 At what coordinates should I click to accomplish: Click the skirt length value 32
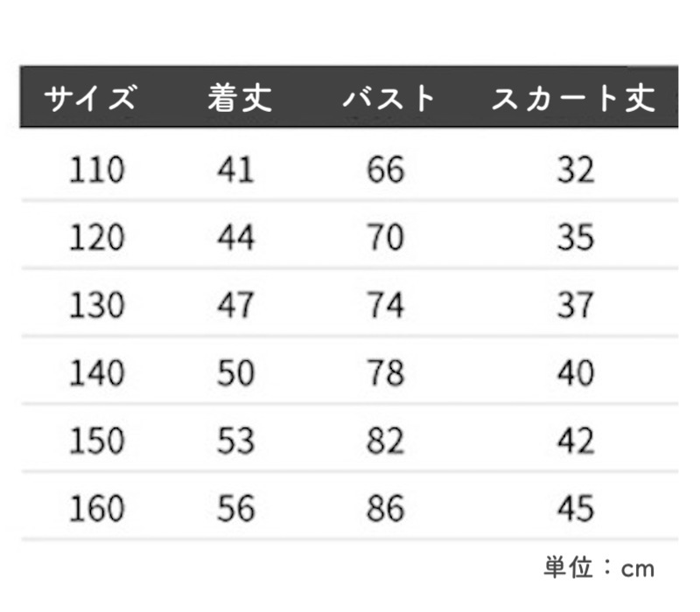[x=576, y=170]
